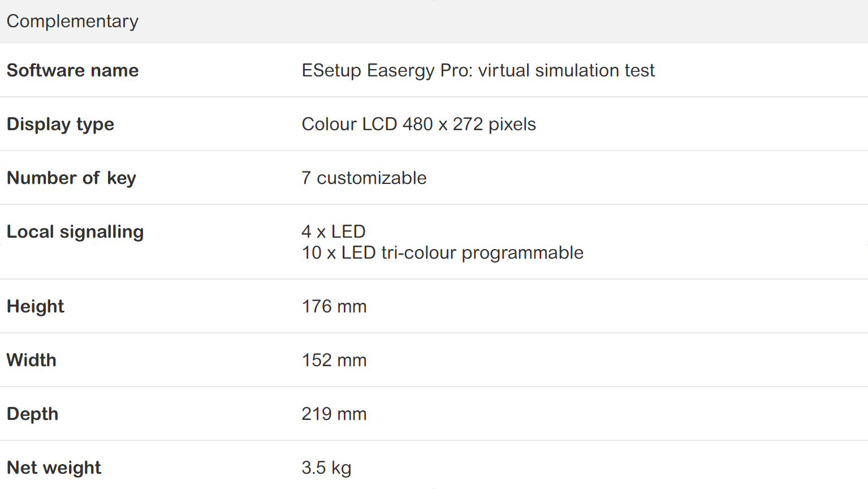Click the Width label
Viewport: 868px width, 489px height.
(x=32, y=360)
